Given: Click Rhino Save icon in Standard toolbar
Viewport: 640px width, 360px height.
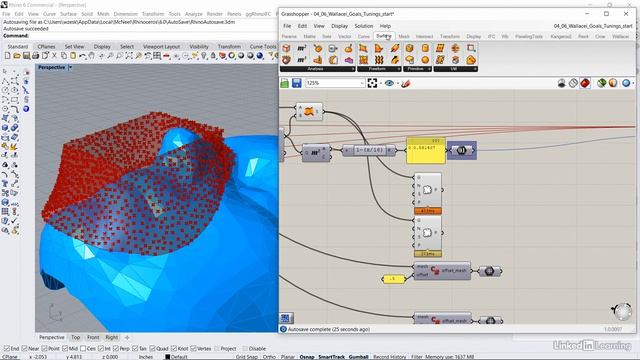Looking at the screenshot, I should click(26, 56).
